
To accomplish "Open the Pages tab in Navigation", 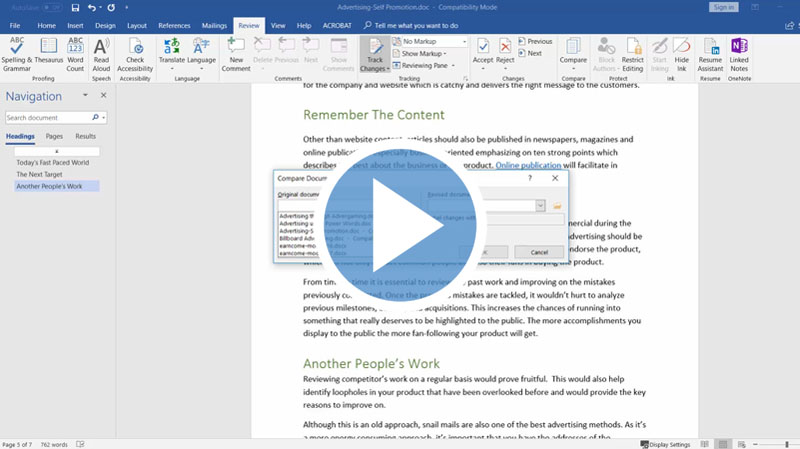I will [54, 136].
